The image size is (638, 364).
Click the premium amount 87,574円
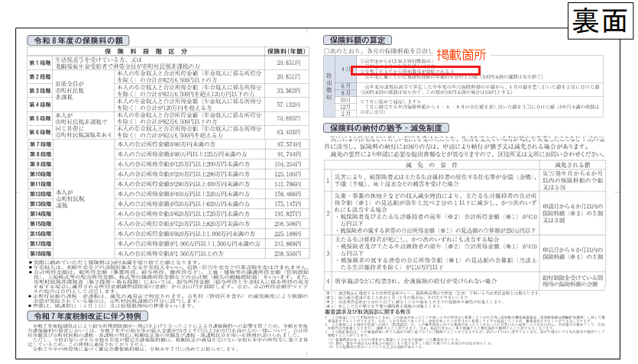pos(289,144)
